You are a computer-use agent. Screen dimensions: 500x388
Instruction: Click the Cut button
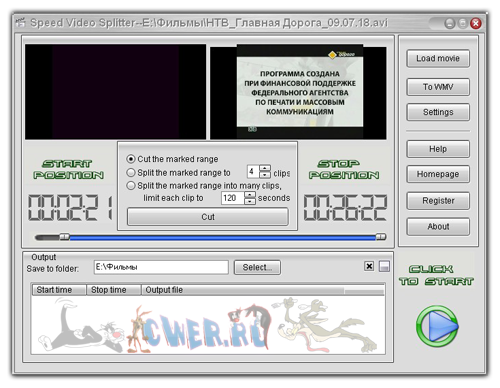(x=208, y=217)
